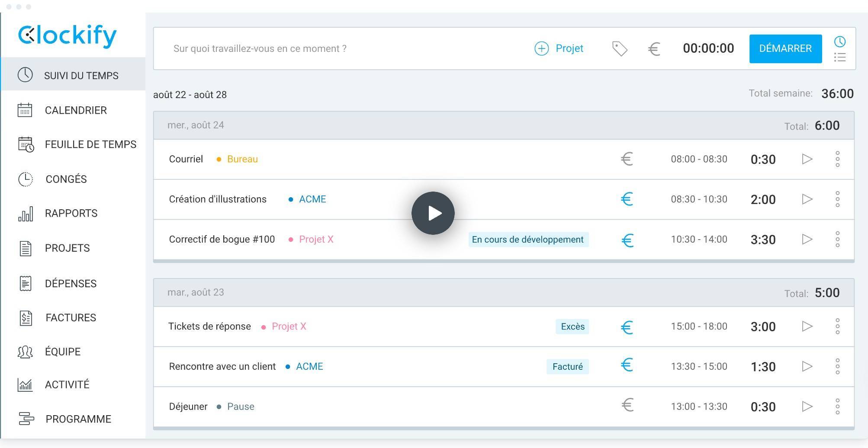
Task: Click the tag icon in the timer bar
Action: [619, 48]
